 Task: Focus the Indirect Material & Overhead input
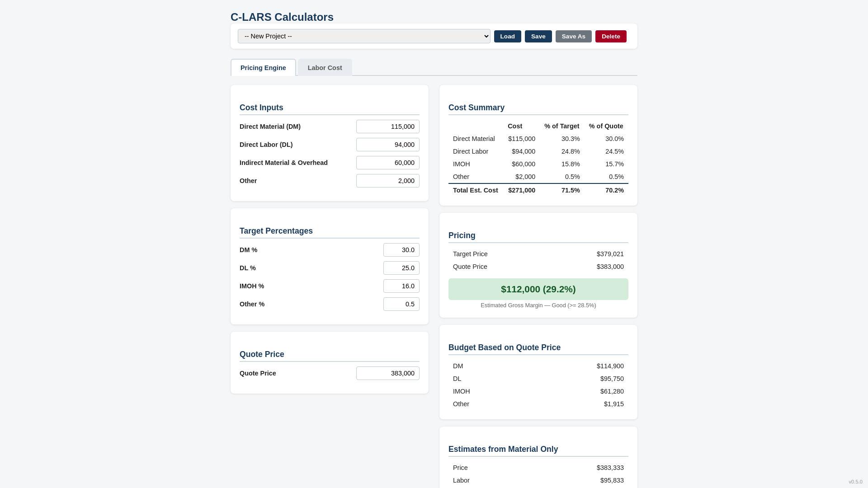tap(388, 163)
